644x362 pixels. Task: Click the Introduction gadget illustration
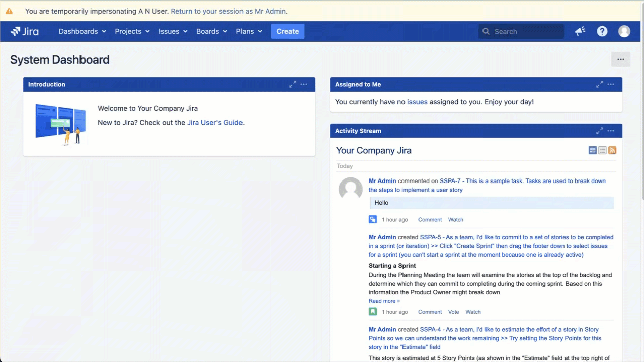(x=60, y=124)
